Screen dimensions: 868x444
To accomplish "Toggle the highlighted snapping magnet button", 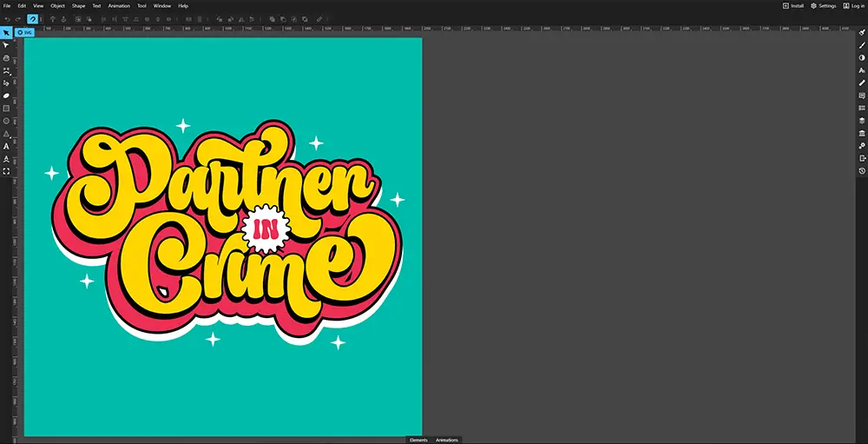I will point(32,18).
